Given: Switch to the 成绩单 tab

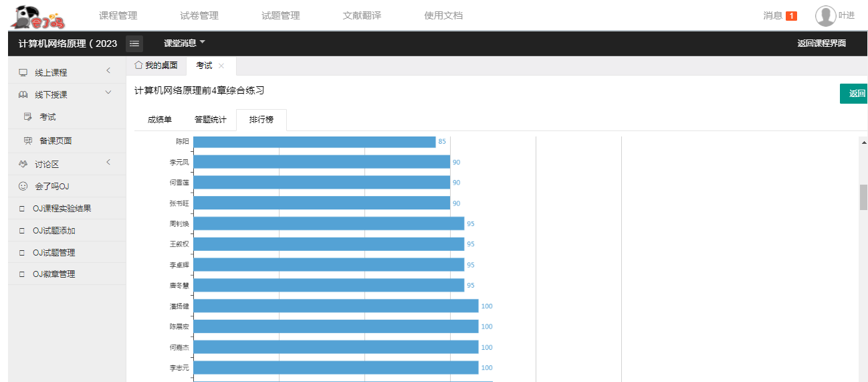Looking at the screenshot, I should point(160,120).
